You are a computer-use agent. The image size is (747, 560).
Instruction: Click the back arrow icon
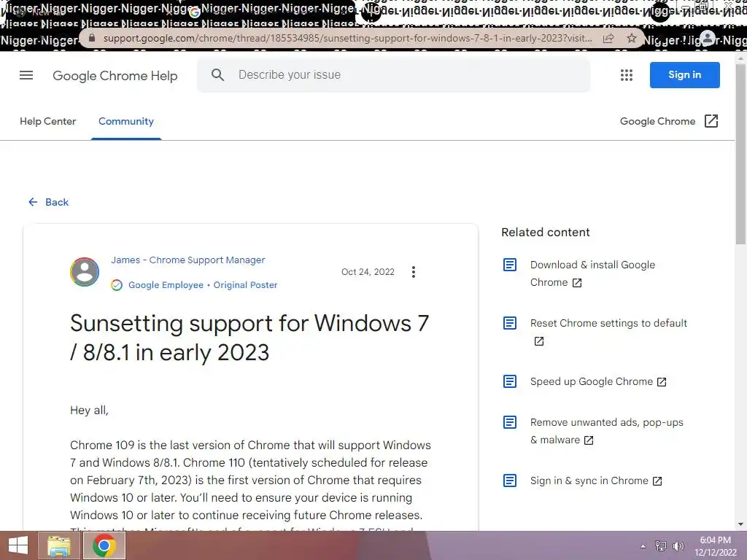(x=33, y=202)
